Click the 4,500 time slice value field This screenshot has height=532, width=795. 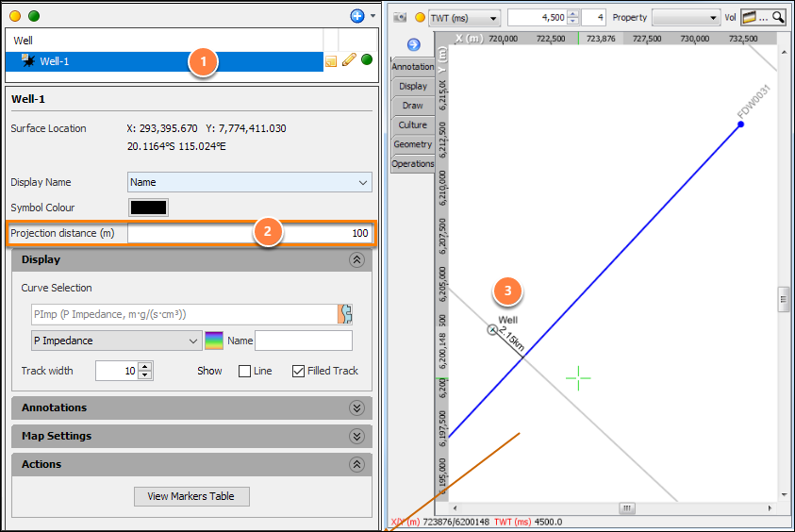point(538,18)
